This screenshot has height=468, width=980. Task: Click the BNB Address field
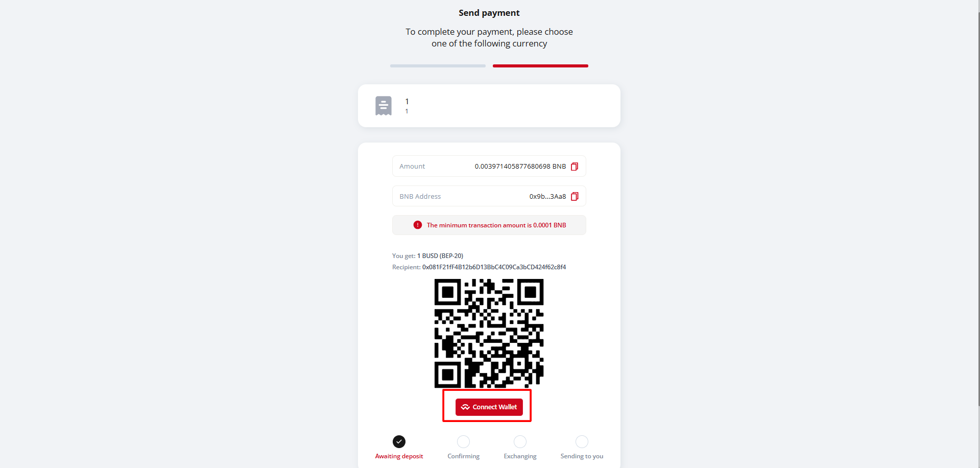pyautogui.click(x=489, y=196)
